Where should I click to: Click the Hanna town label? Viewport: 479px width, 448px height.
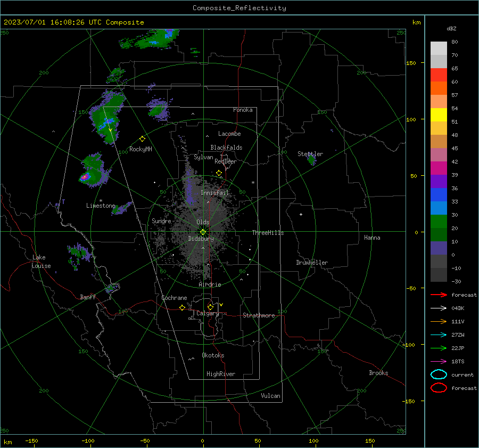[x=372, y=238]
